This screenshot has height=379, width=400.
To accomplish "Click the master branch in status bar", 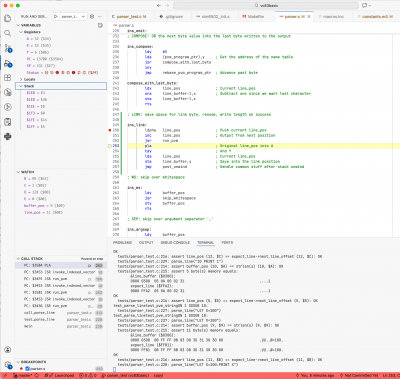I will pos(23,375).
